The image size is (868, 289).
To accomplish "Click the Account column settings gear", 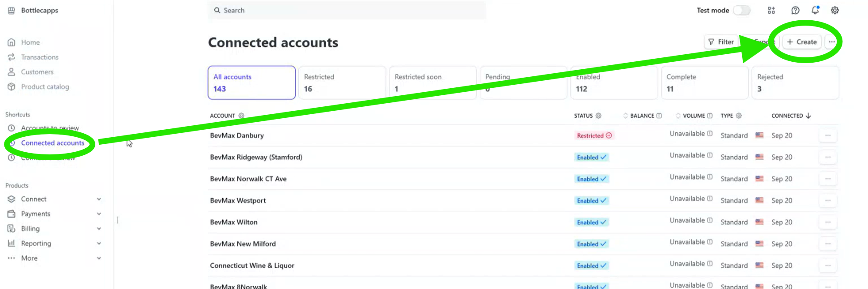I will click(x=241, y=116).
